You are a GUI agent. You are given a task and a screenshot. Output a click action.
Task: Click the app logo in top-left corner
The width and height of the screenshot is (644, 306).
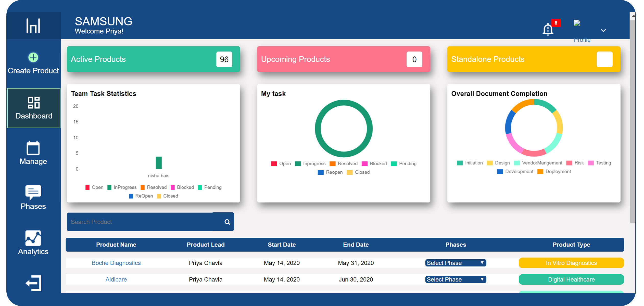[33, 25]
